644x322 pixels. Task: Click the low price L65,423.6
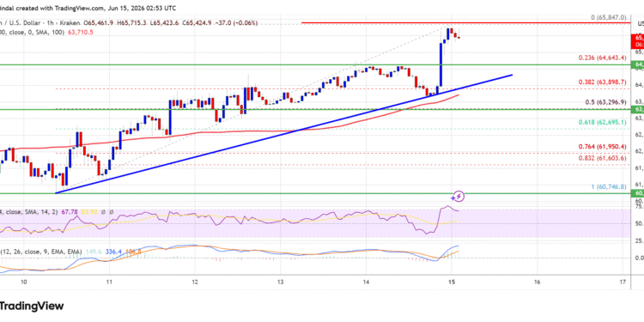pos(163,23)
